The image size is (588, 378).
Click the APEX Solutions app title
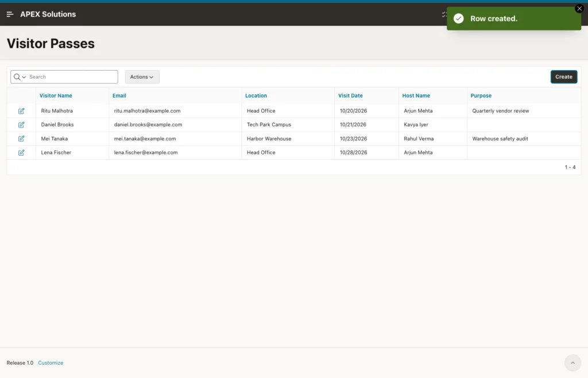[x=48, y=14]
